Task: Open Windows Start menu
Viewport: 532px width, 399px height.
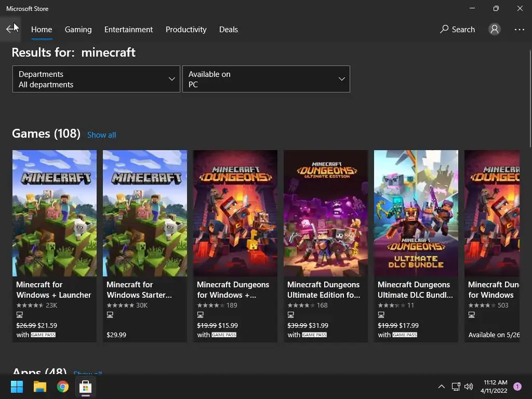Action: click(x=17, y=387)
